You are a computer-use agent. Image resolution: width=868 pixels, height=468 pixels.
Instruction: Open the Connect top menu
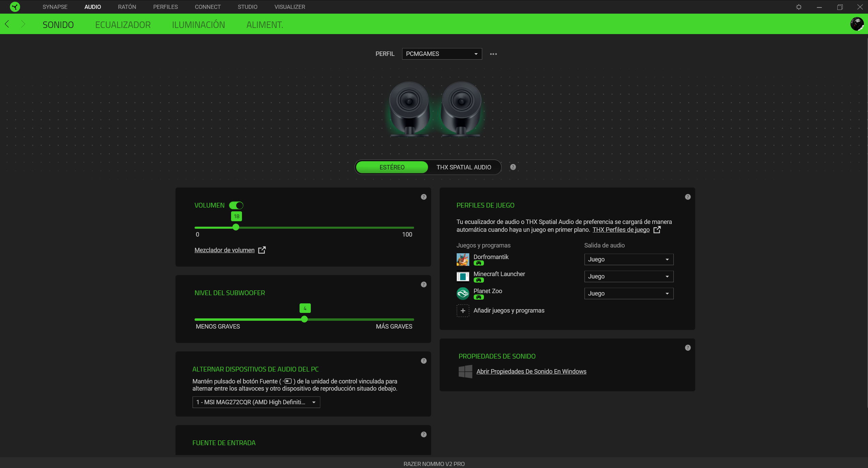(x=208, y=7)
